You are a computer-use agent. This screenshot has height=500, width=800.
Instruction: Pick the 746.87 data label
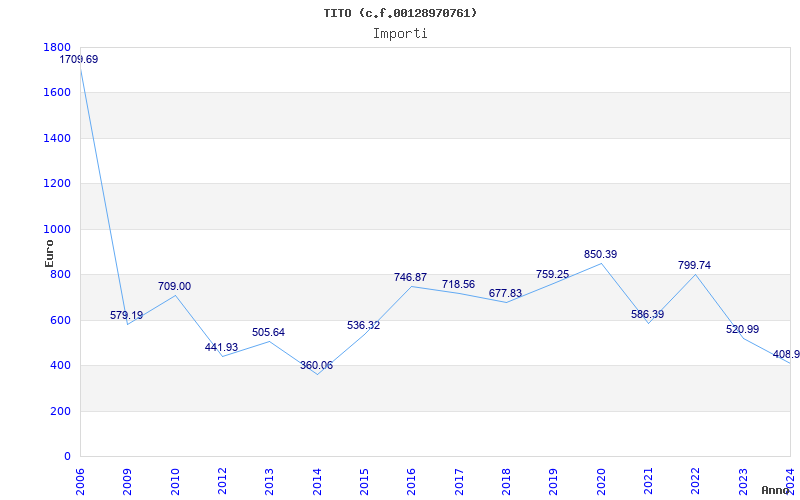(x=411, y=278)
